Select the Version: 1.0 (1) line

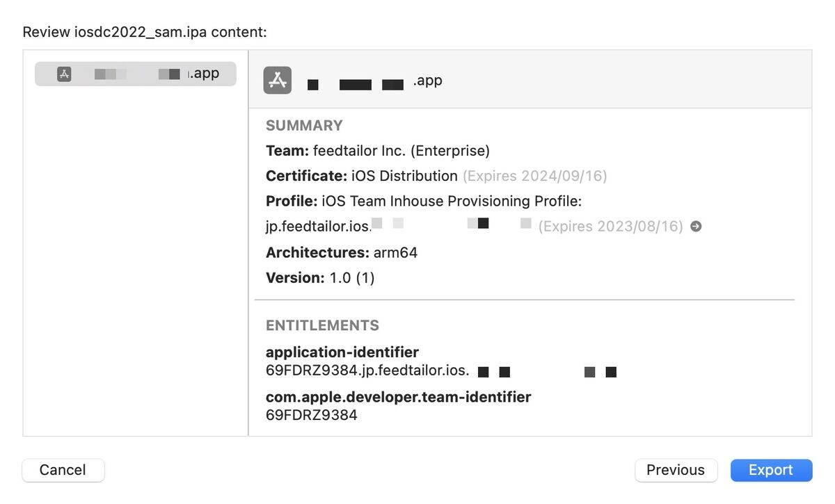click(x=320, y=278)
